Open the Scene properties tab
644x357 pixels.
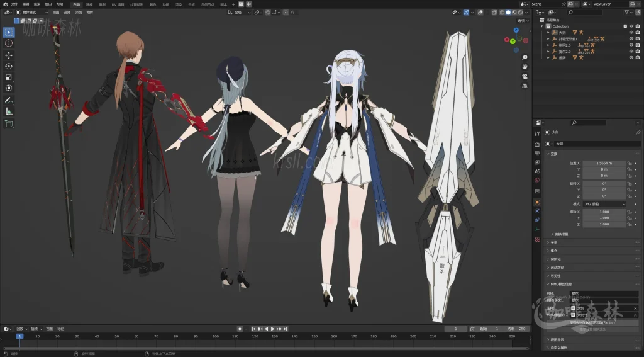537,171
